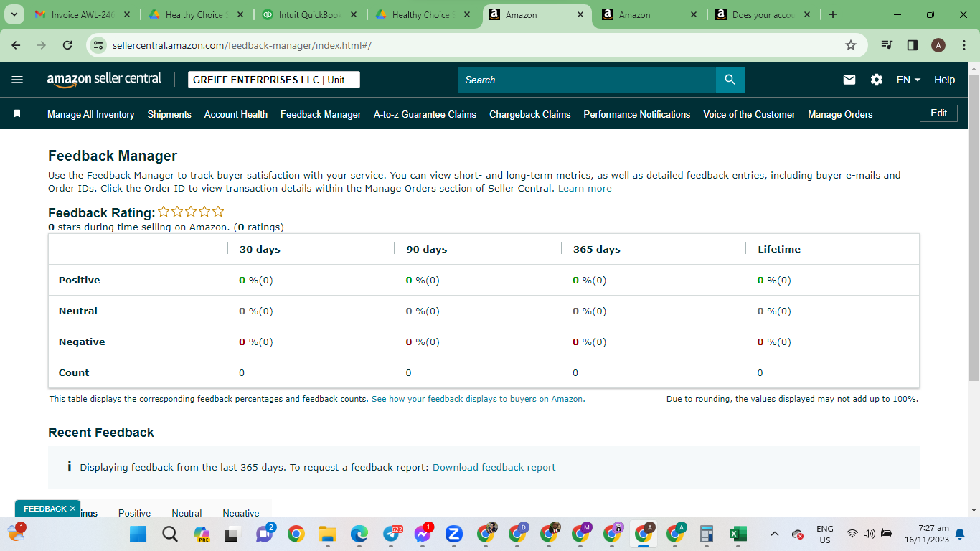Go back with the browser back arrow
This screenshot has width=980, height=551.
pyautogui.click(x=16, y=45)
